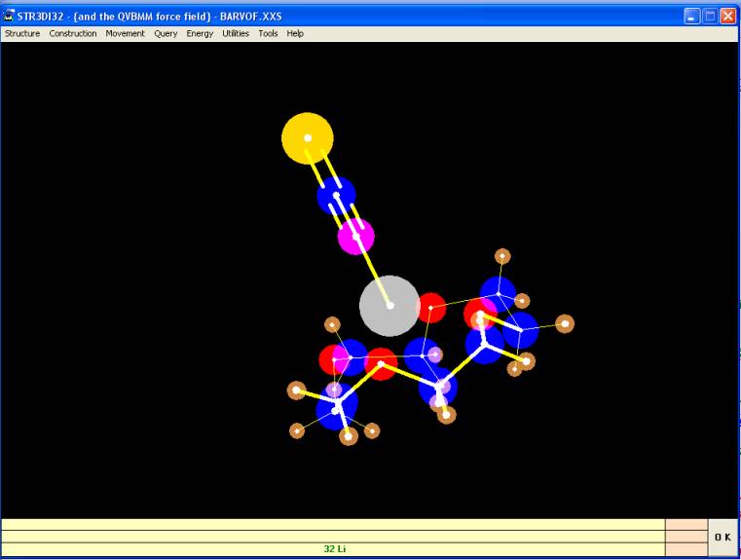Open the Structure menu
Screen dimensions: 741x560
click(22, 33)
